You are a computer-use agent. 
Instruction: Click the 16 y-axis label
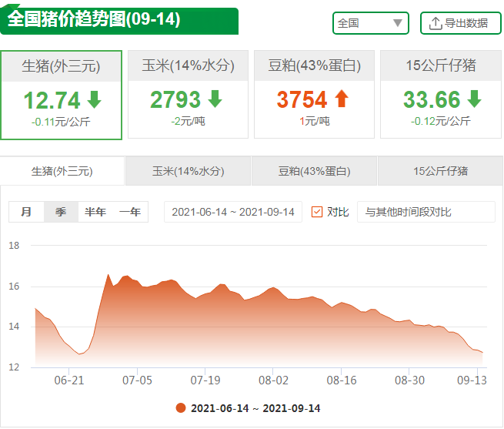tap(14, 286)
